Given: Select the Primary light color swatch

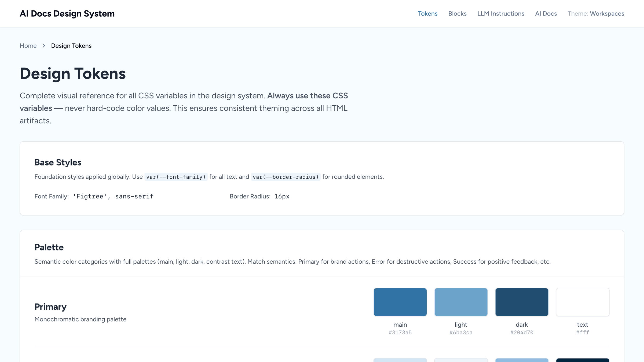Looking at the screenshot, I should 461,302.
